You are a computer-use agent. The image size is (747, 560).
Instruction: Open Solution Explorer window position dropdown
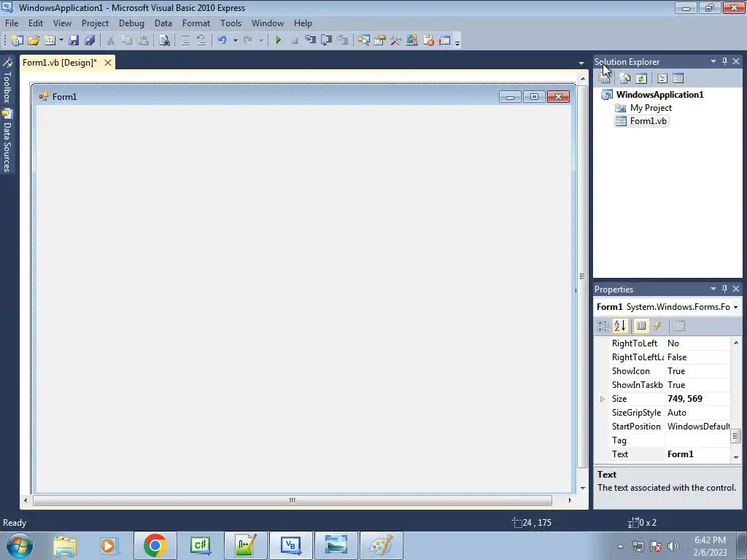[x=713, y=61]
